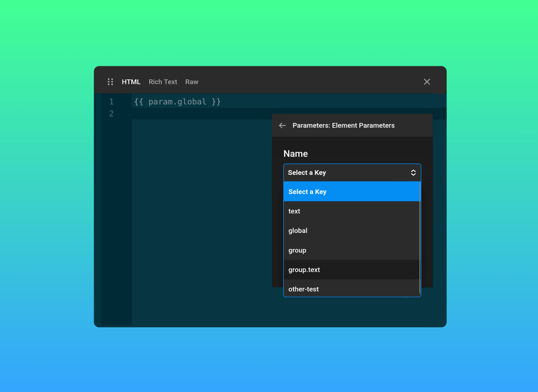Screen dimensions: 538x392
Task: Click the back arrow in Parameters panel
Action: (282, 125)
